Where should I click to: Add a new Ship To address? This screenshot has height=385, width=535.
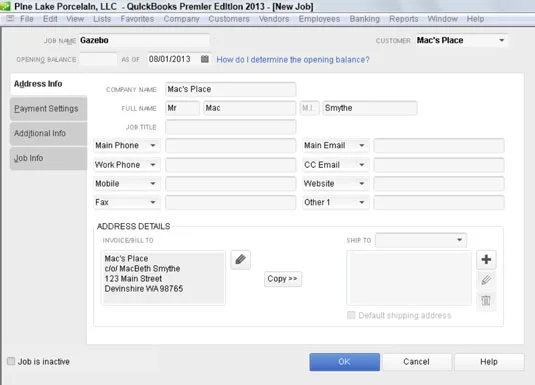point(486,259)
